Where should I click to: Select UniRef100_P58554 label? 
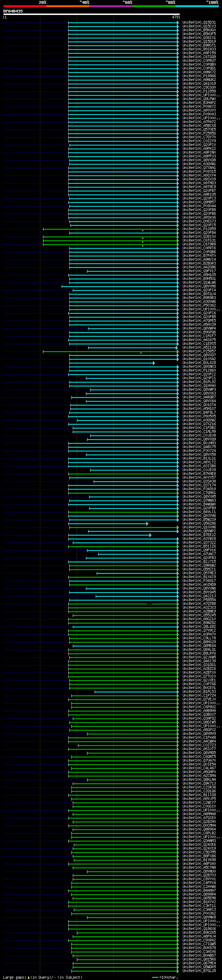click(x=199, y=600)
